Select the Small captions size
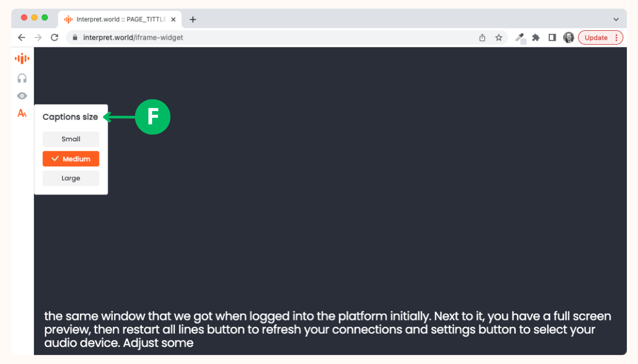Screen dimensions: 638x364 71,139
